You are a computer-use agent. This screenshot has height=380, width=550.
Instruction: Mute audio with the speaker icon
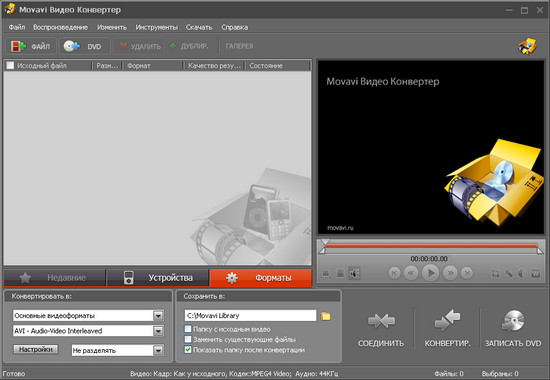[x=355, y=273]
